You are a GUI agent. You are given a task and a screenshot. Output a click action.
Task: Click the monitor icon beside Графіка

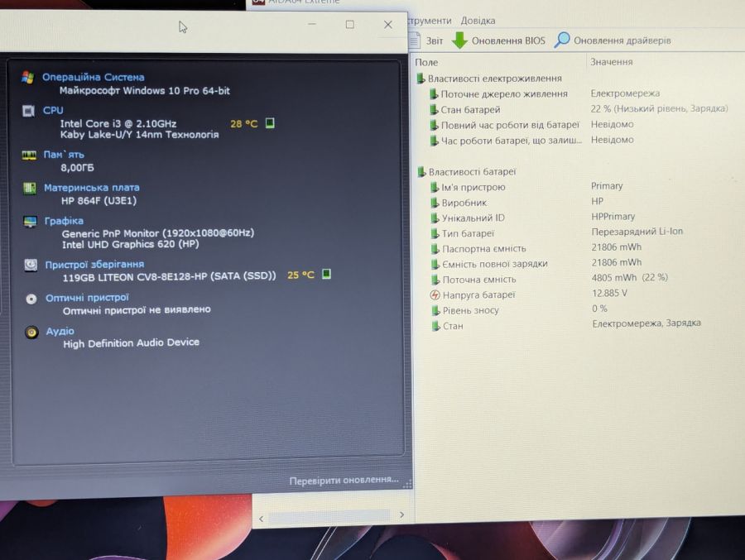[30, 222]
